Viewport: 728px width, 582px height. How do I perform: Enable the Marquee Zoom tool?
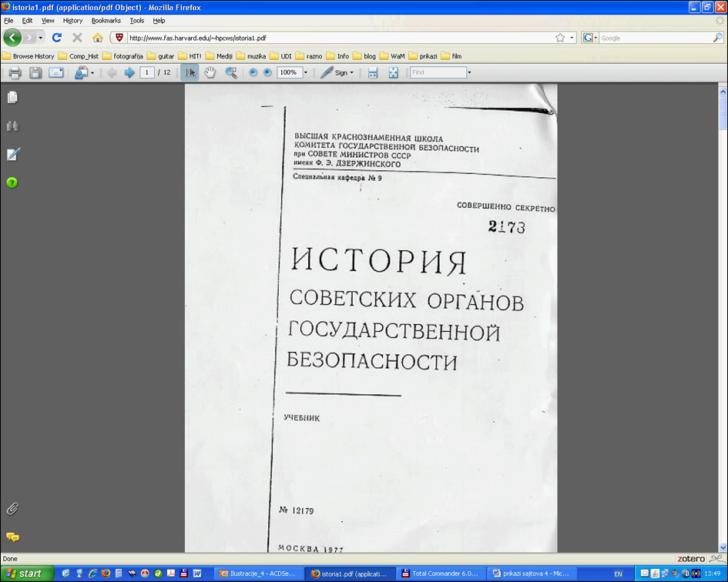tap(230, 72)
